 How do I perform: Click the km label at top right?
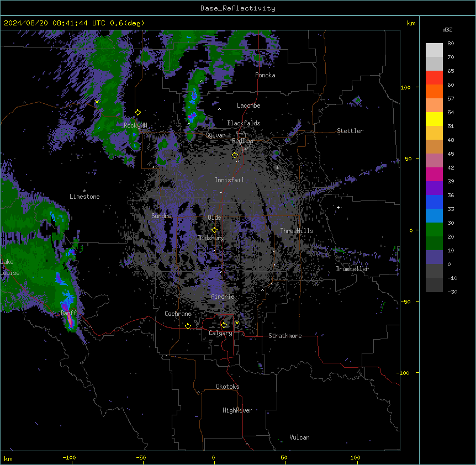click(411, 23)
